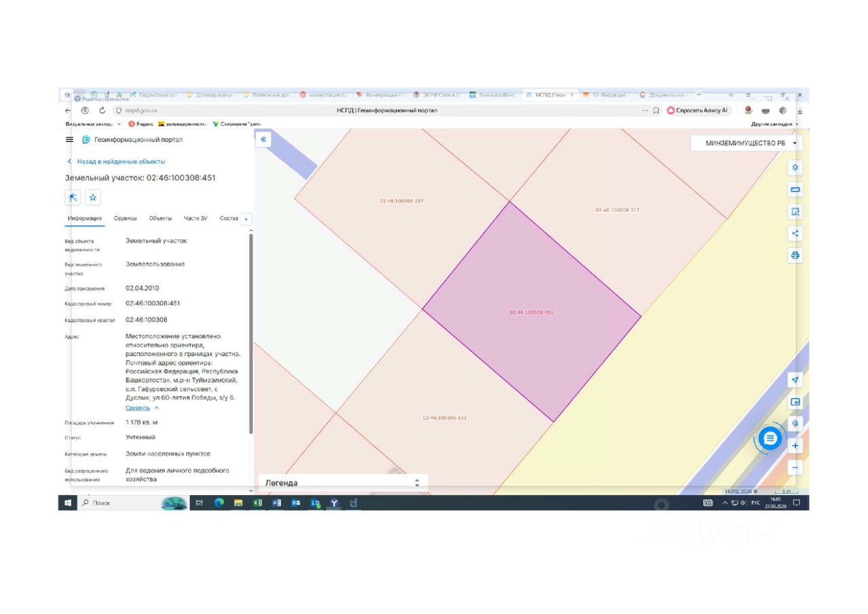Switch to the Состав tab
This screenshot has width=868, height=614.
point(229,218)
